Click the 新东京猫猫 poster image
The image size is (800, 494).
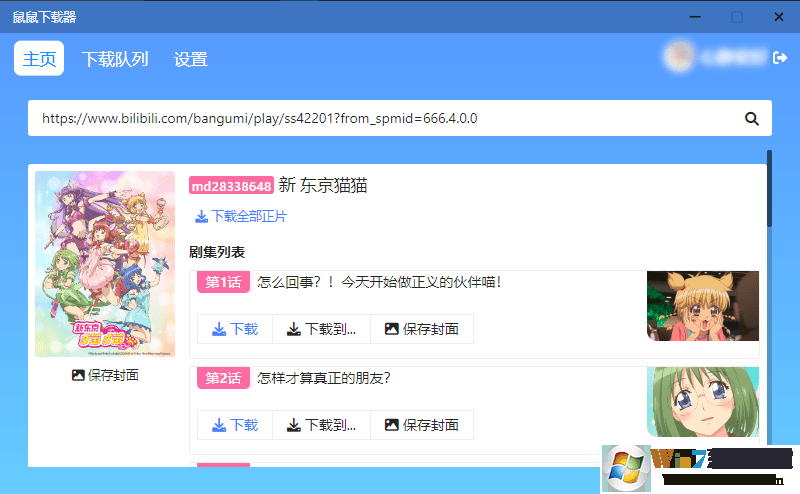pyautogui.click(x=105, y=264)
